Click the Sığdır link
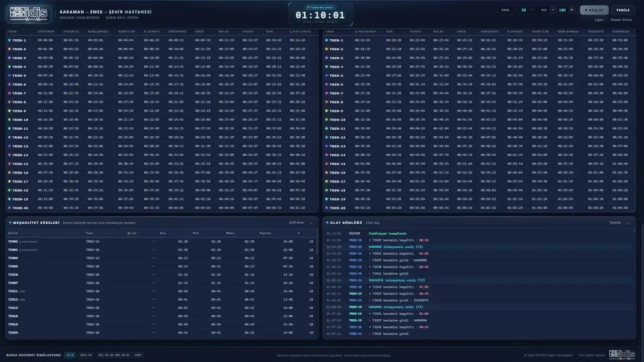644x362 pixels. click(599, 20)
